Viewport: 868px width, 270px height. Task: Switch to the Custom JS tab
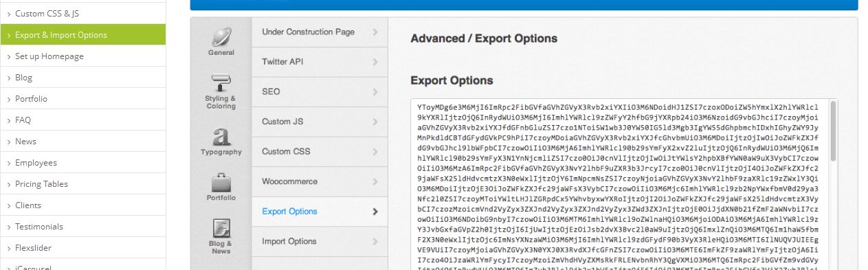click(320, 122)
